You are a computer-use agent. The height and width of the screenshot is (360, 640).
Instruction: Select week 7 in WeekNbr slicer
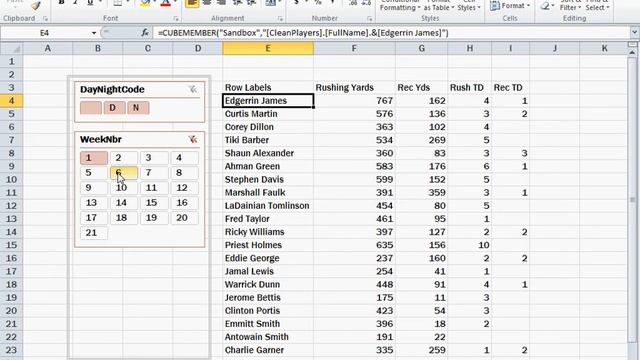pos(154,173)
